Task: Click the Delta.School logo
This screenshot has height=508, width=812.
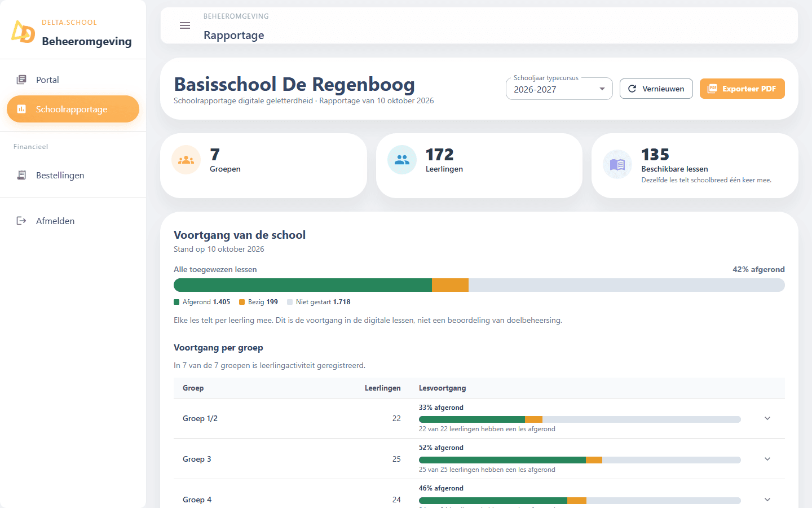Action: point(23,32)
